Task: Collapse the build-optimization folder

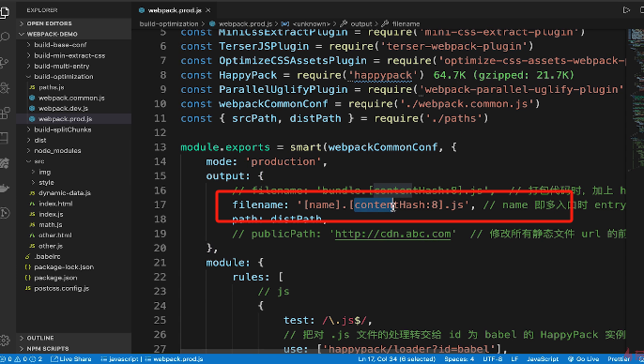Action: pyautogui.click(x=74, y=77)
